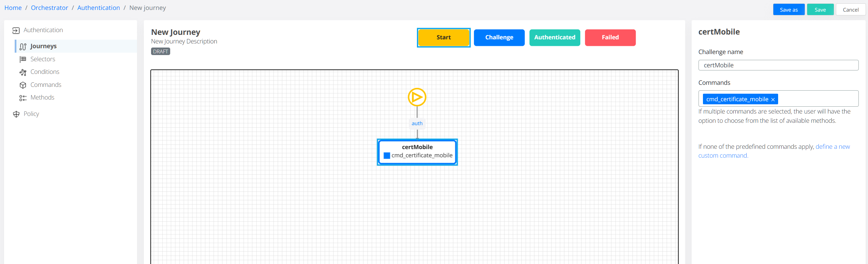Click the Authentication sidebar section icon
The image size is (868, 264).
tap(16, 30)
